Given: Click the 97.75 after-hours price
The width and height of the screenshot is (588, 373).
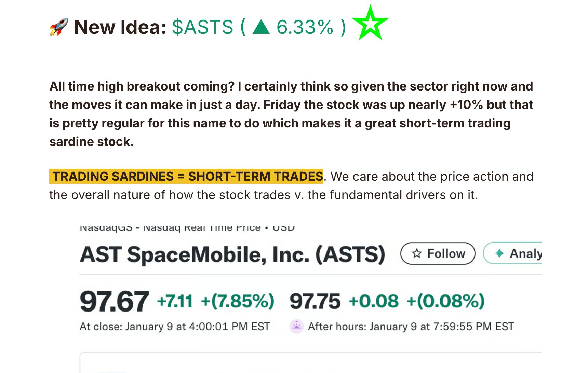Looking at the screenshot, I should [x=315, y=301].
